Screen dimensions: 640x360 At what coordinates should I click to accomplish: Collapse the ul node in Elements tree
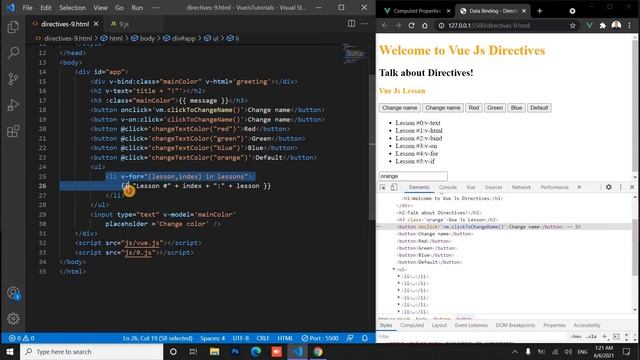pyautogui.click(x=393, y=269)
